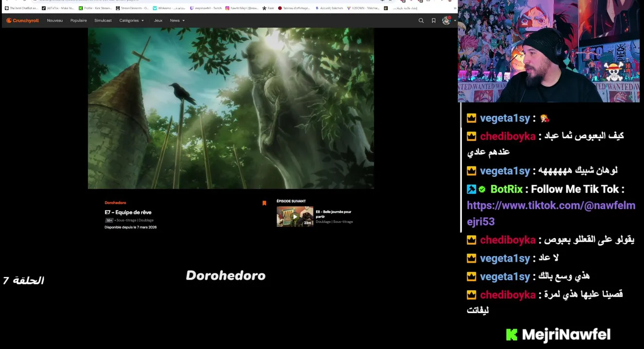Click the anime video player
The width and height of the screenshot is (644, 349).
tap(231, 108)
